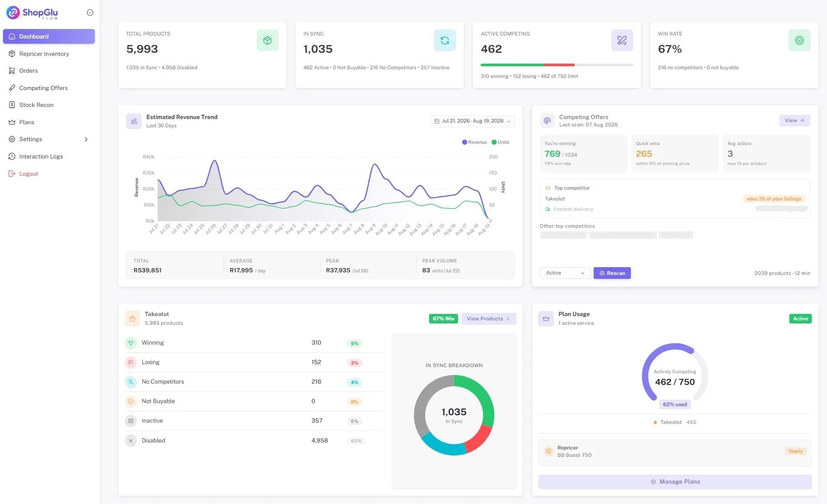The height and width of the screenshot is (504, 827).
Task: Click the Competing Offers radar icon
Action: coord(547,120)
